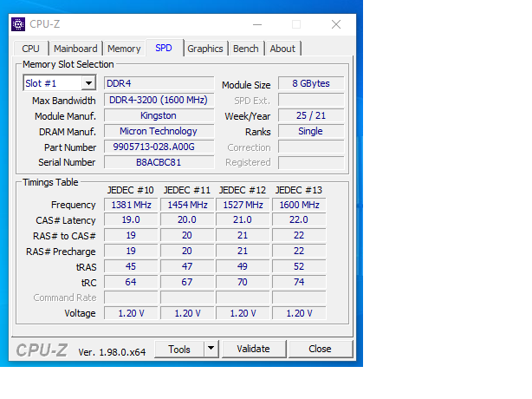Click CAS# Latency value 21.0
Image resolution: width=532 pixels, height=399 pixels.
(x=243, y=219)
